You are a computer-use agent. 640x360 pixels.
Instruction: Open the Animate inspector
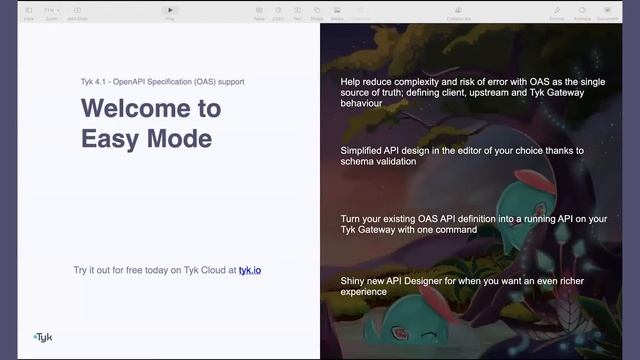tap(582, 13)
